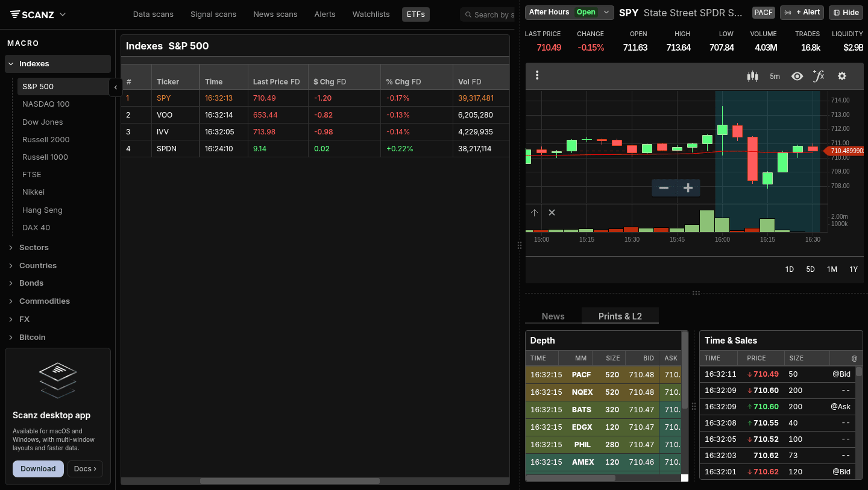Open Signal scans tab

pyautogui.click(x=213, y=14)
